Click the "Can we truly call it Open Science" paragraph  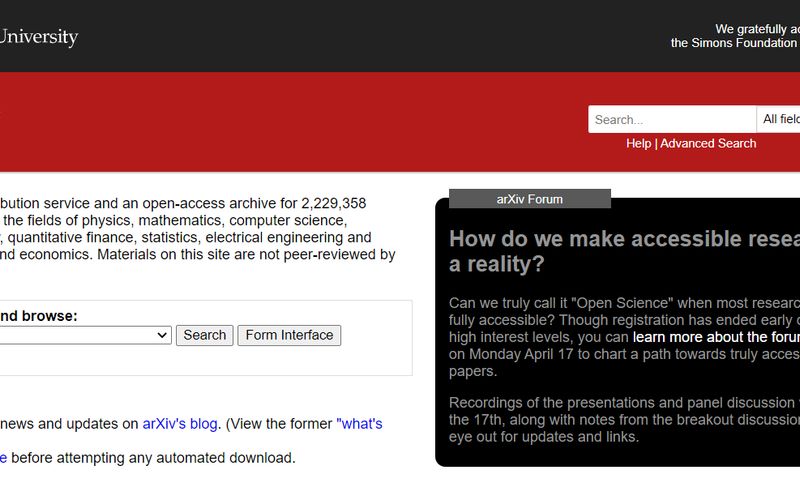pos(624,337)
